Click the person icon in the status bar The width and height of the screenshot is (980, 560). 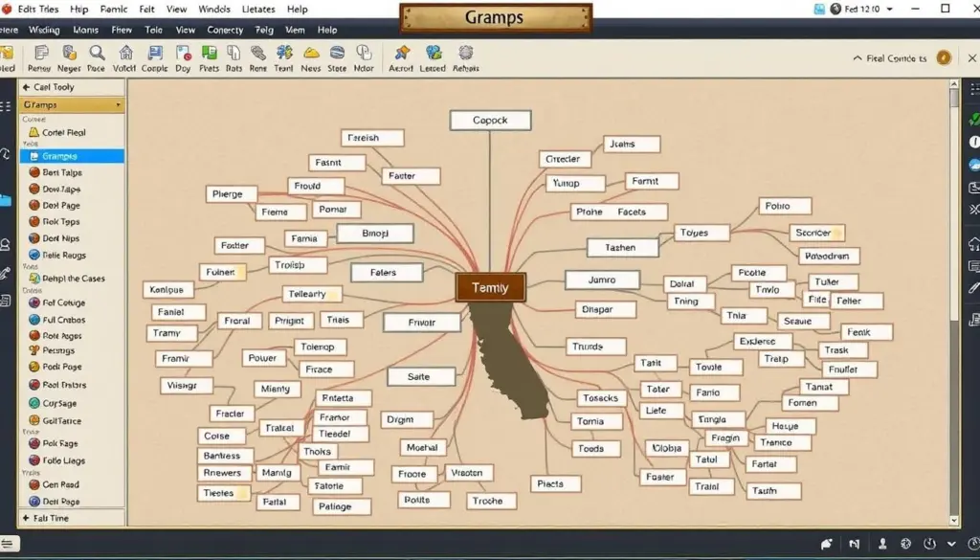pyautogui.click(x=882, y=545)
